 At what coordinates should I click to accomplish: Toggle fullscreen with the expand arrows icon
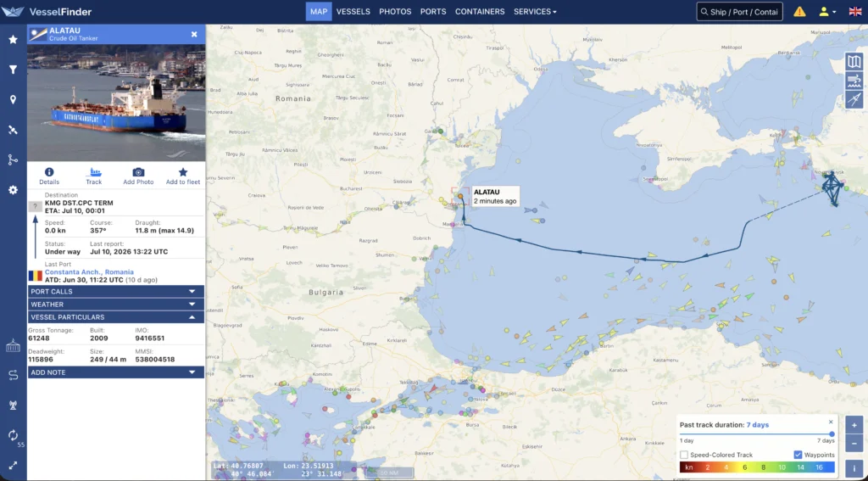pyautogui.click(x=14, y=466)
